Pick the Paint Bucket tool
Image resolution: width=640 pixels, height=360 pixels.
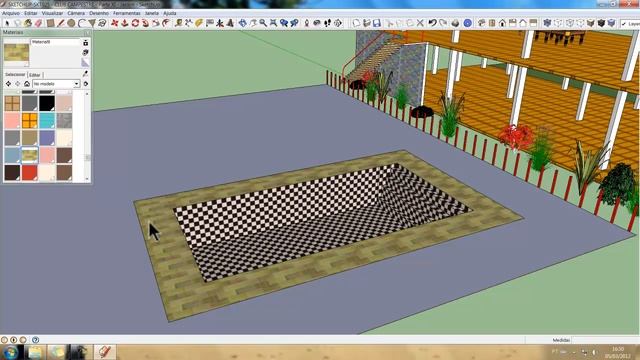(28, 23)
